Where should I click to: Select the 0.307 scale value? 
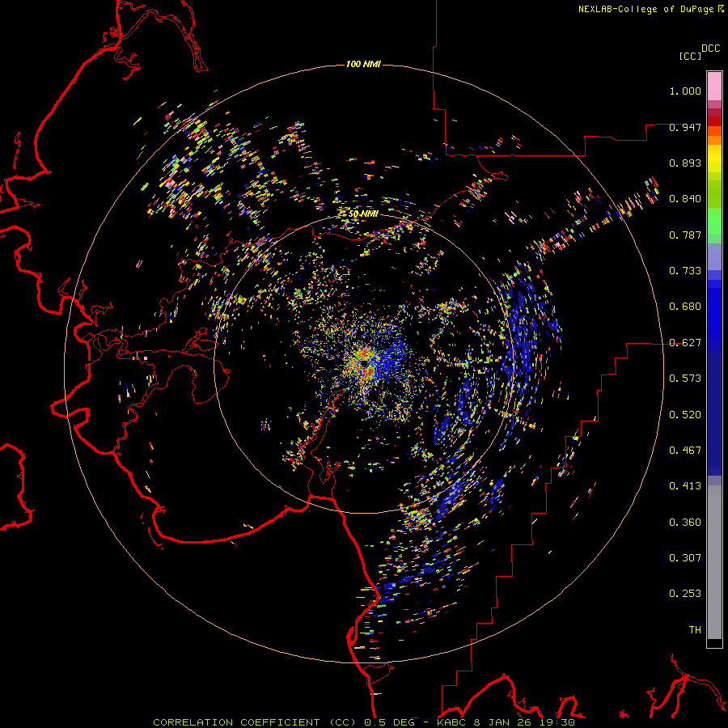pos(685,558)
